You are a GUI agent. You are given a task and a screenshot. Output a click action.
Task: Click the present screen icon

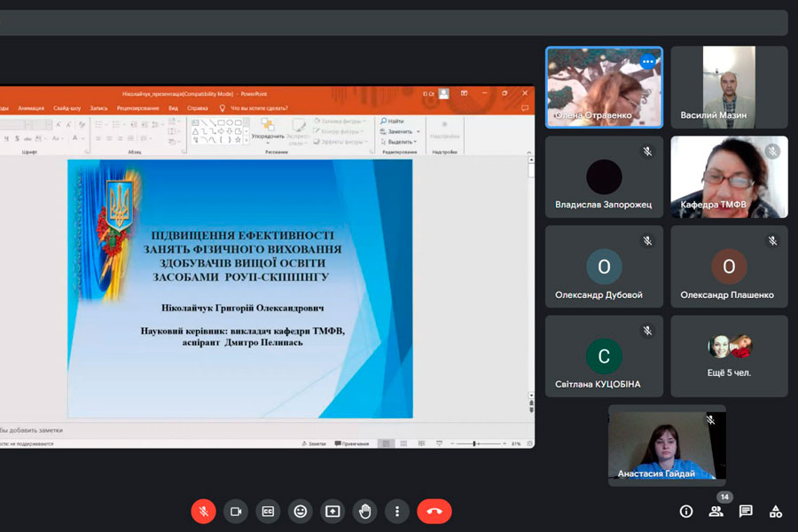[x=332, y=512]
